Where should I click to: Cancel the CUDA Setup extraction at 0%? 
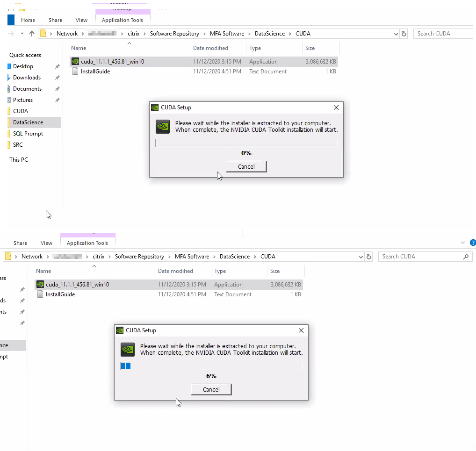[x=246, y=167]
